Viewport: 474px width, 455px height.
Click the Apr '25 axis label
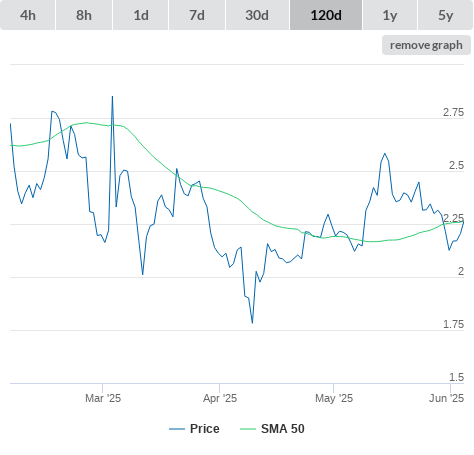coord(220,398)
